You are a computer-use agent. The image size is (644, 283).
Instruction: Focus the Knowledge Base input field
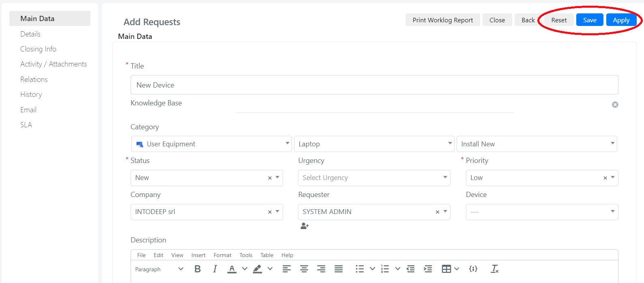pyautogui.click(x=374, y=105)
